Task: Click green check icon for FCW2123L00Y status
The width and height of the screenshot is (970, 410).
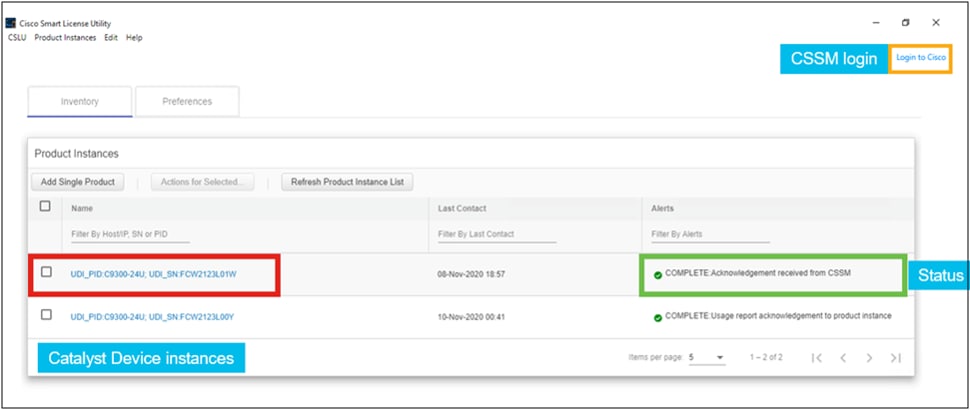Action: coord(658,317)
